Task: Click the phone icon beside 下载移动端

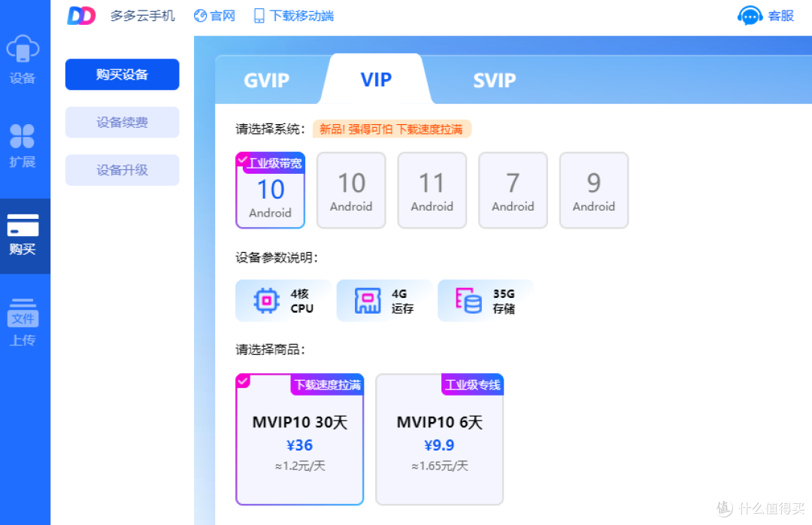Action: (x=259, y=16)
